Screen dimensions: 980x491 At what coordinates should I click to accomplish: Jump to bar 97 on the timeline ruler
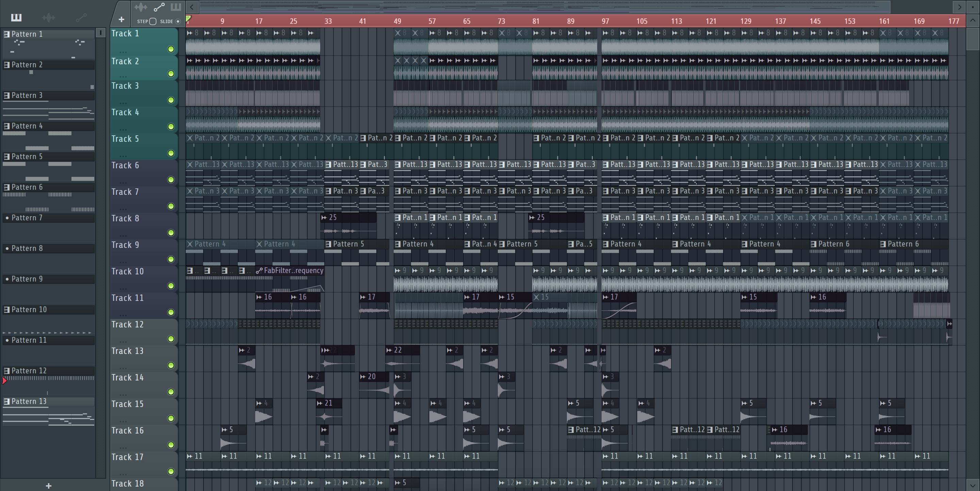[x=605, y=21]
